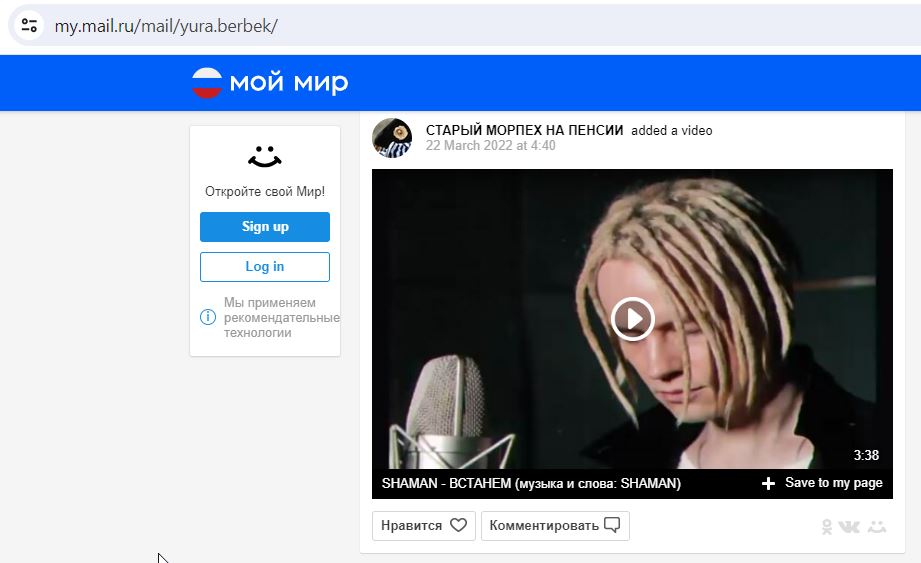921x563 pixels.
Task: Open Комментировать to comment on the video
Action: [x=555, y=525]
